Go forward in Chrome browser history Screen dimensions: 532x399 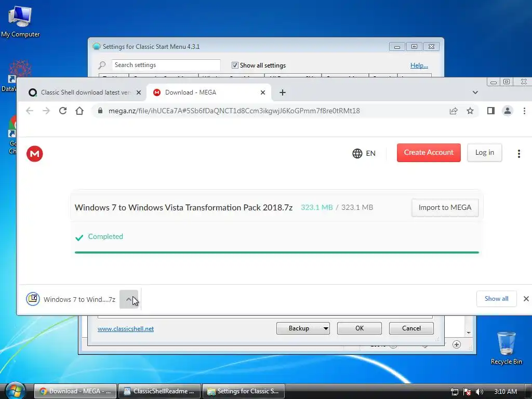(46, 111)
